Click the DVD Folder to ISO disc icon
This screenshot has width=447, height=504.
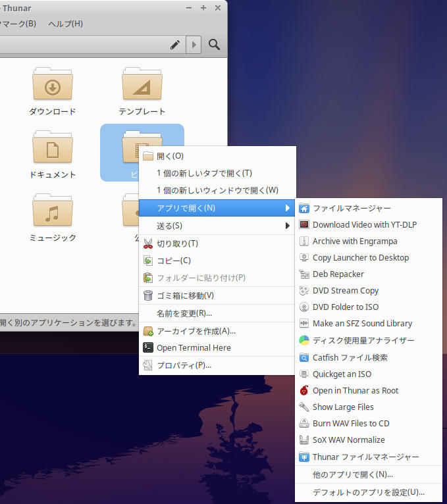(304, 307)
